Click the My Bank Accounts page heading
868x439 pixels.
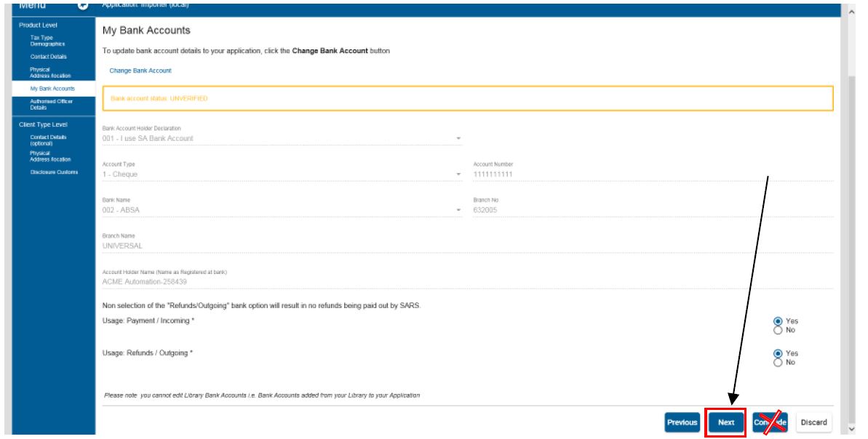146,31
